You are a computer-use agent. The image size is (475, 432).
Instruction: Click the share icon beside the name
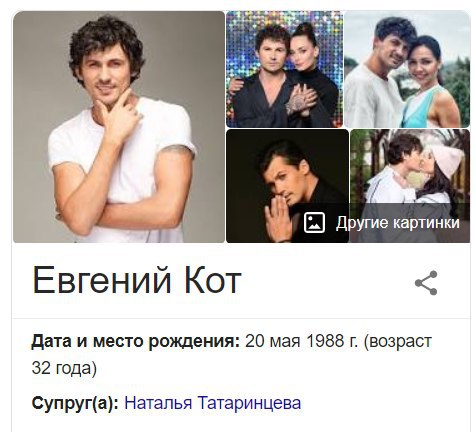[426, 283]
